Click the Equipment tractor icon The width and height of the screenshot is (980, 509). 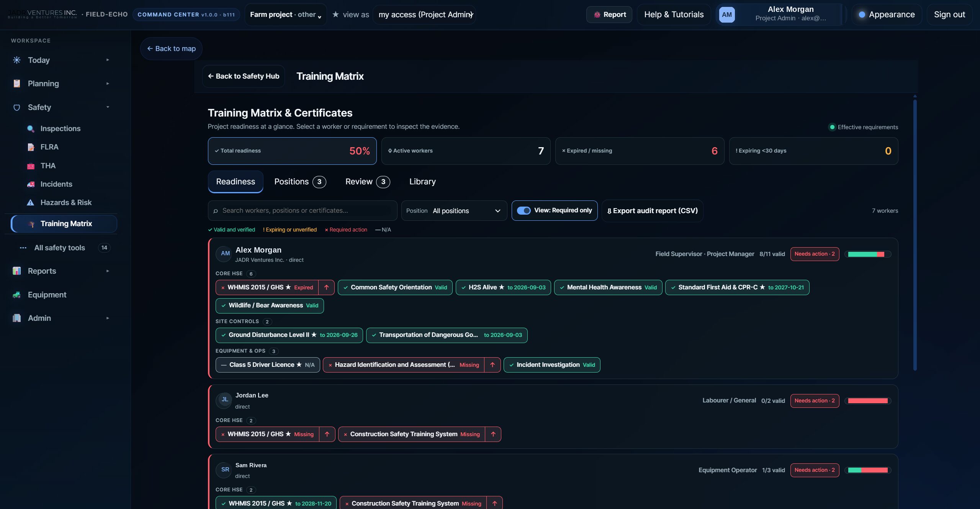point(17,295)
